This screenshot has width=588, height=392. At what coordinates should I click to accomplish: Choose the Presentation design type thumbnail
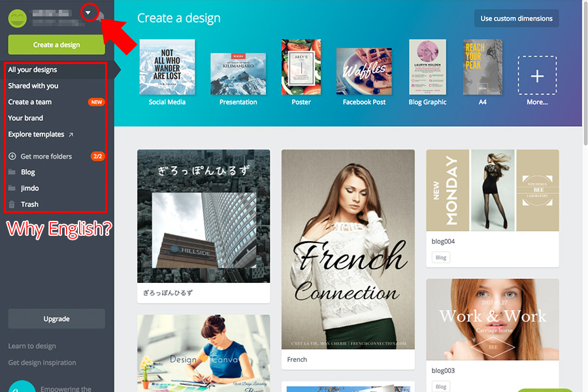(x=238, y=74)
